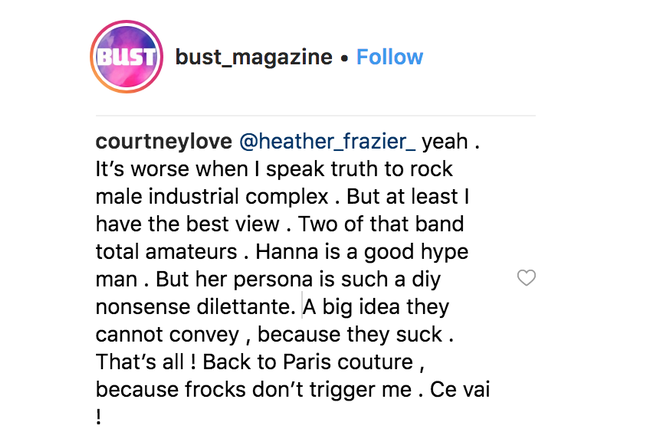646x432 pixels.
Task: Follow the bust_magazine account
Action: (389, 57)
